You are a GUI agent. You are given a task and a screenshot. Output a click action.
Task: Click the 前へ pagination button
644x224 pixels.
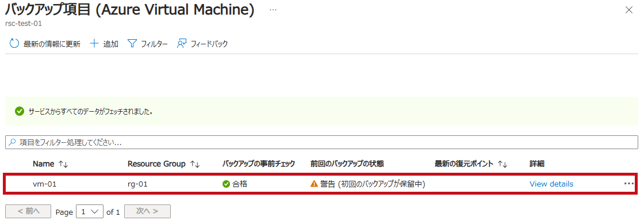28,211
